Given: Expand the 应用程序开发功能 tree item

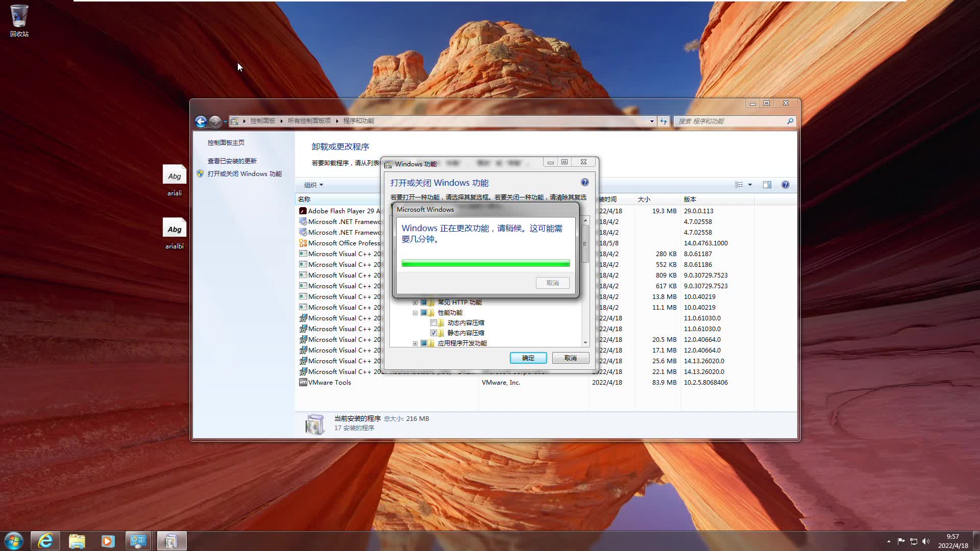Looking at the screenshot, I should (x=415, y=342).
